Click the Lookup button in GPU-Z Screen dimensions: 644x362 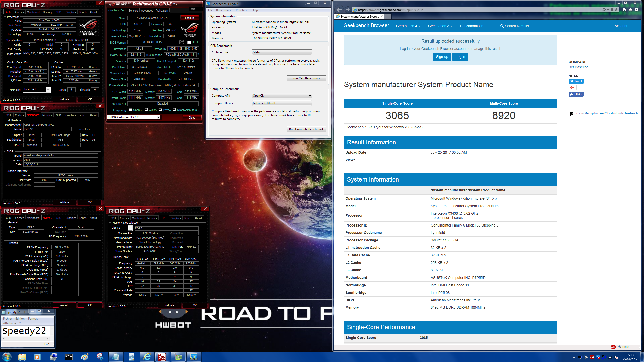tap(189, 18)
